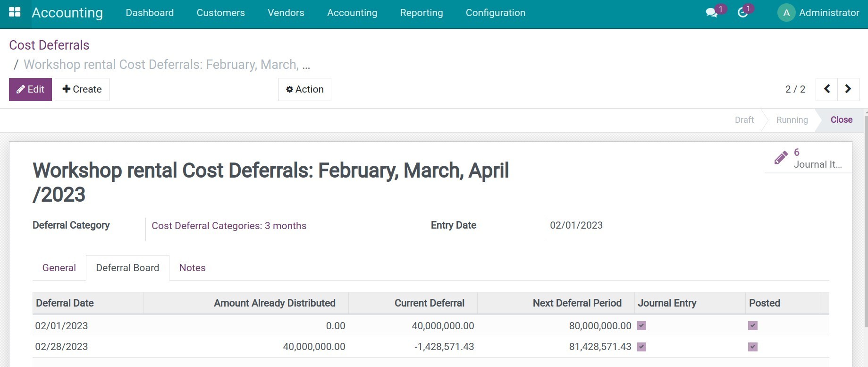
Task: Click the Create button
Action: tap(82, 89)
